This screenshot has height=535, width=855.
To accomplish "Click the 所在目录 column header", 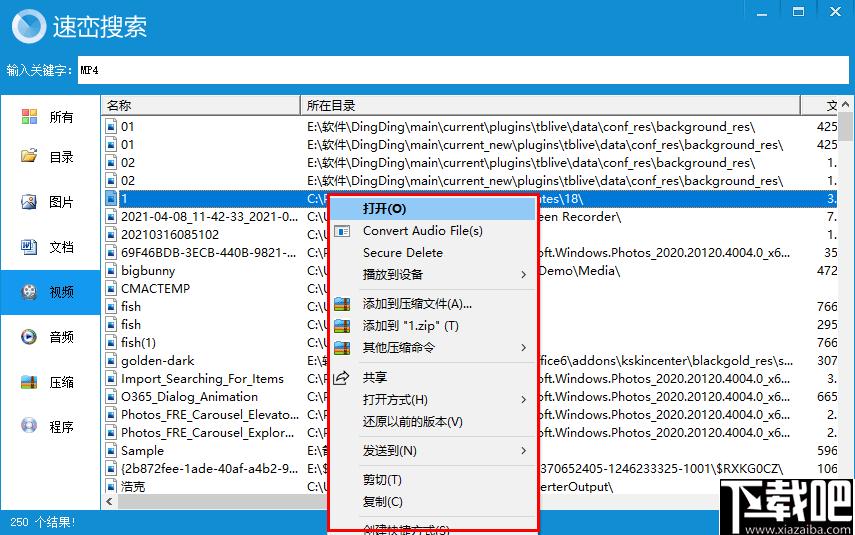I will tap(550, 105).
